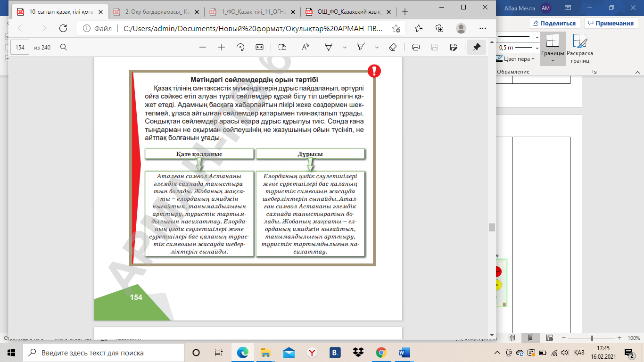Zoom in the PDF with plus icon
Viewport: 644px width, 362px height.
[x=222, y=47]
